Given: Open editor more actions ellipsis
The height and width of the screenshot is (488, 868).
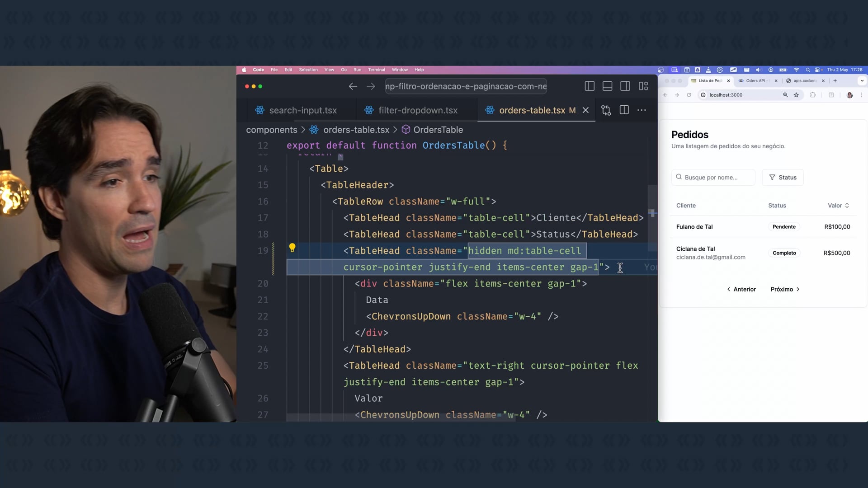Looking at the screenshot, I should tap(642, 110).
